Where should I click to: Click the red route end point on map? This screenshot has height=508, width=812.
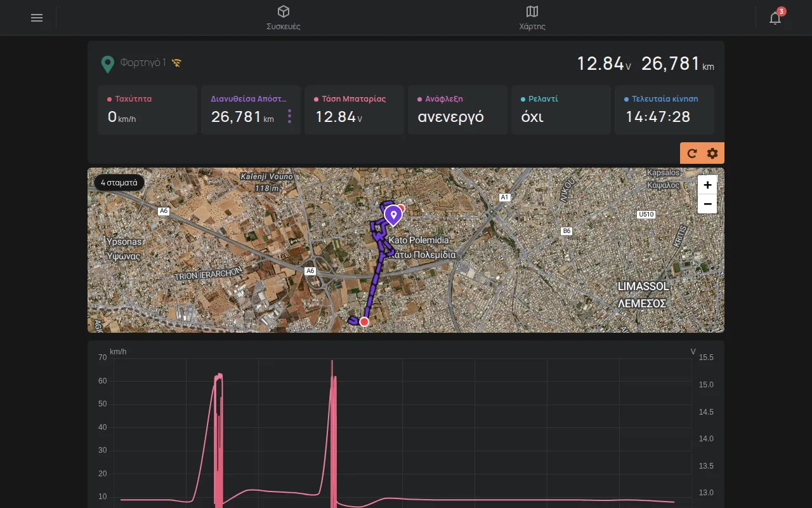pos(364,322)
